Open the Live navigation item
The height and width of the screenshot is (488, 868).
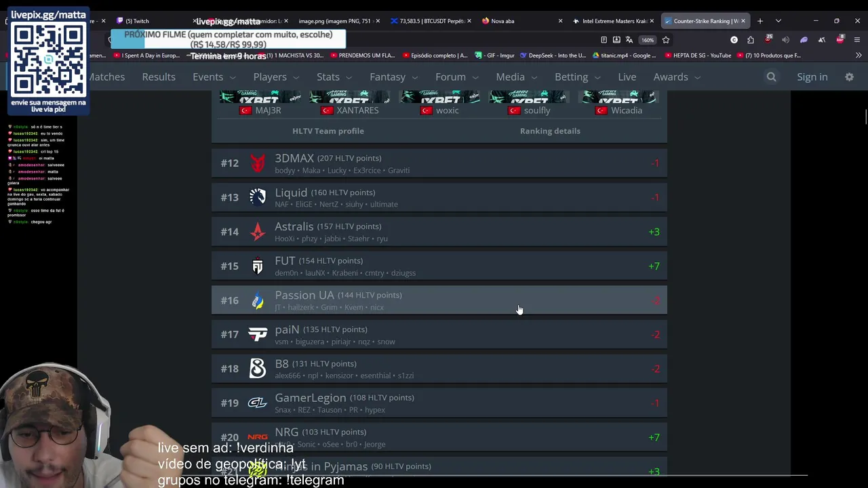pos(627,77)
